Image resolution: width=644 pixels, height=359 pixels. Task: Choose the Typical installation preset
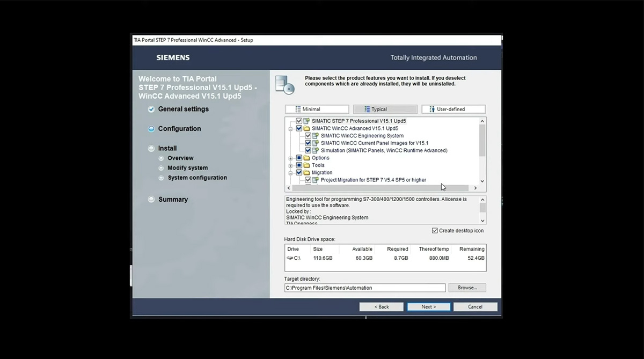coord(385,109)
